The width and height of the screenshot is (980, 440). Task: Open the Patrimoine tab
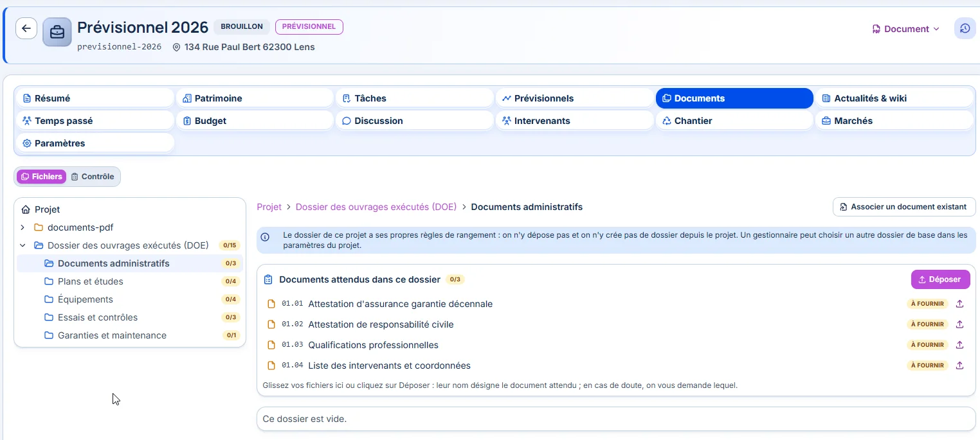[x=254, y=98]
